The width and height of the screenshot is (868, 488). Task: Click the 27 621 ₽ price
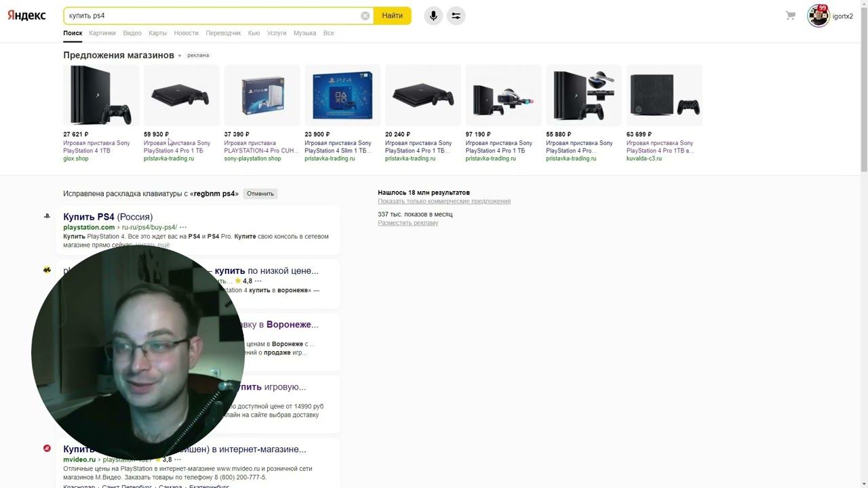[x=76, y=134]
